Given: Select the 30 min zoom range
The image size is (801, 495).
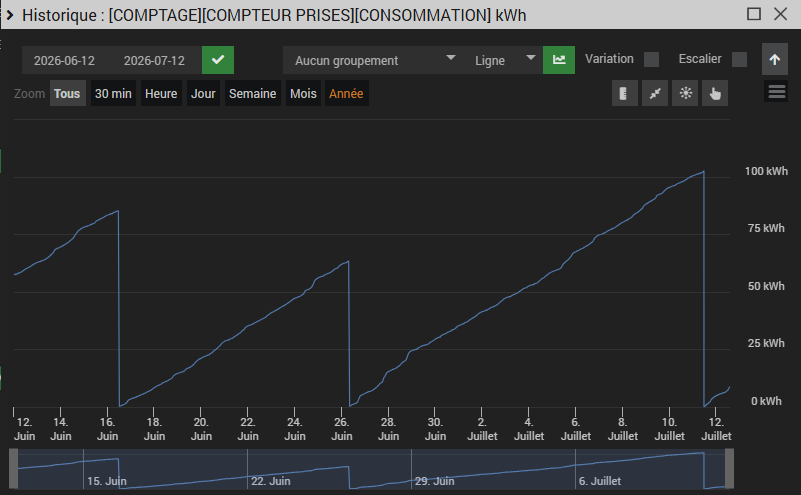Looking at the screenshot, I should tap(113, 93).
